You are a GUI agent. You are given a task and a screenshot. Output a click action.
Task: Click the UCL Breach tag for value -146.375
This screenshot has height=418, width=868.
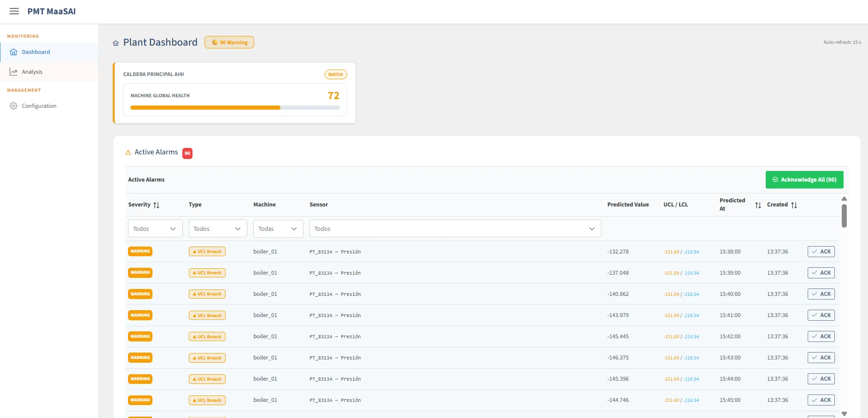[x=207, y=358]
